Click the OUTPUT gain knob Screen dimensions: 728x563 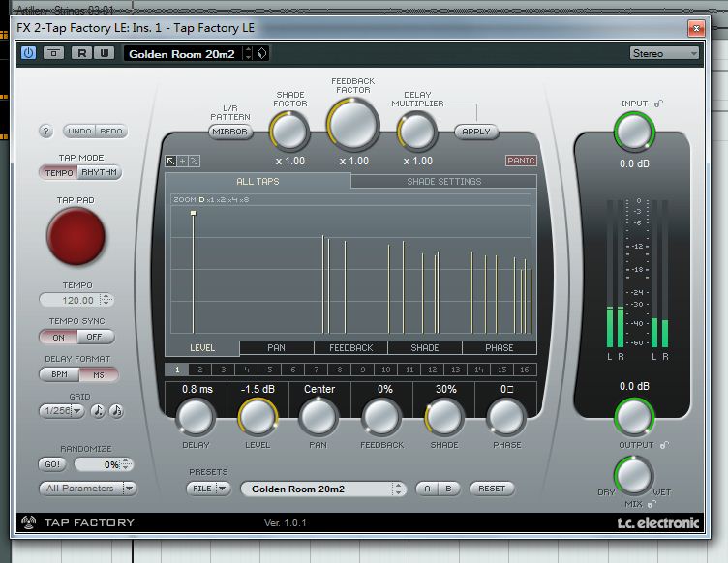[634, 417]
